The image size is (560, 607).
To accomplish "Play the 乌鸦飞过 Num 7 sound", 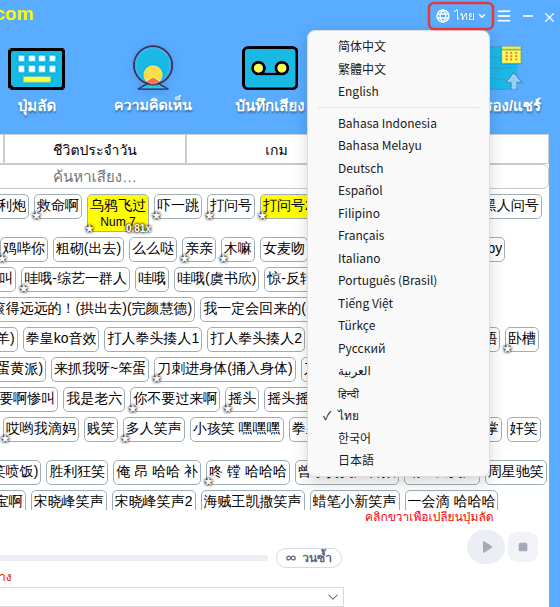I will (x=118, y=213).
